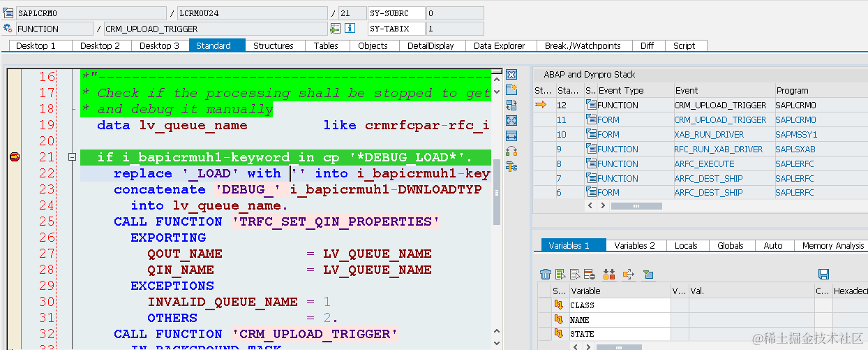This screenshot has width=868, height=350.
Task: Click the stack table scroll-left arrow
Action: click(591, 206)
